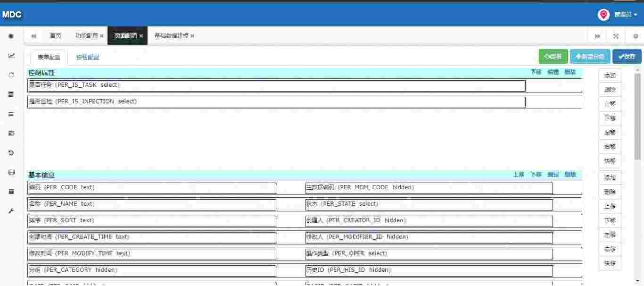Select the PER_SORT text field box
The height and width of the screenshot is (286, 644).
pyautogui.click(x=152, y=221)
